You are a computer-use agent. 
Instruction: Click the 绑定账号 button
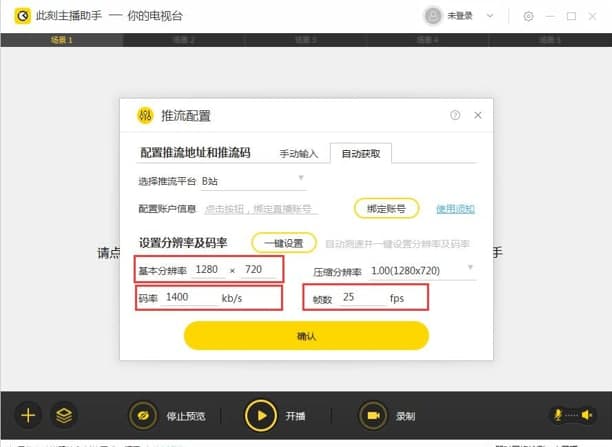click(x=386, y=208)
